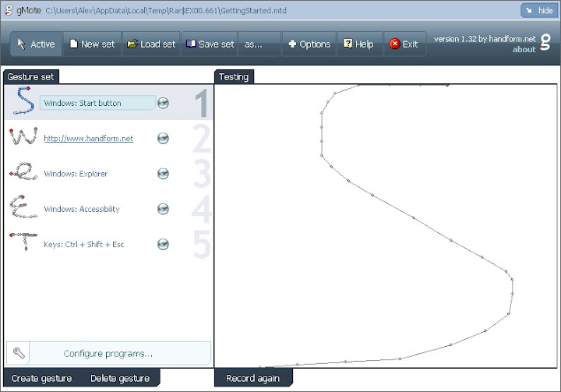Click the book icon on Save set
This screenshot has width=561, height=392.
tap(191, 44)
